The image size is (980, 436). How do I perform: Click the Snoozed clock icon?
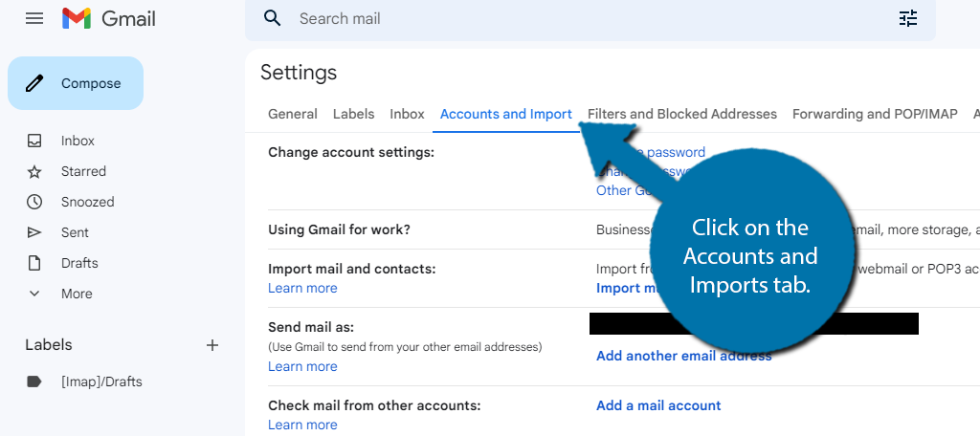point(34,202)
